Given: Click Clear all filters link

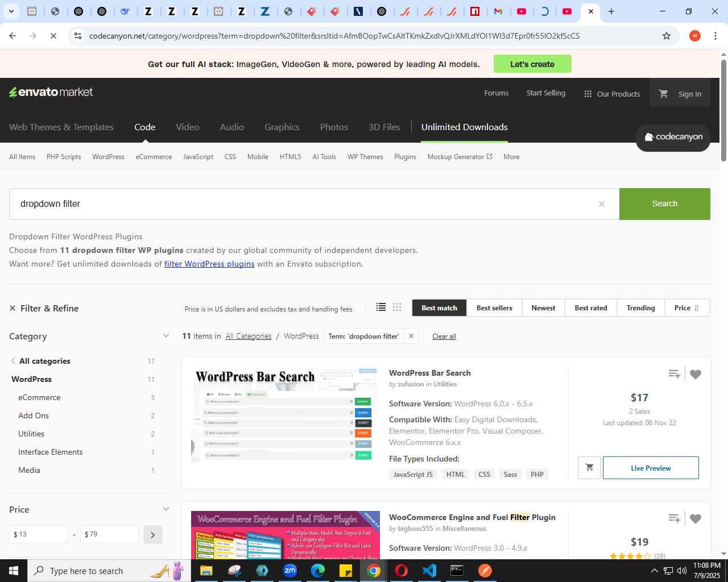Looking at the screenshot, I should tap(444, 336).
